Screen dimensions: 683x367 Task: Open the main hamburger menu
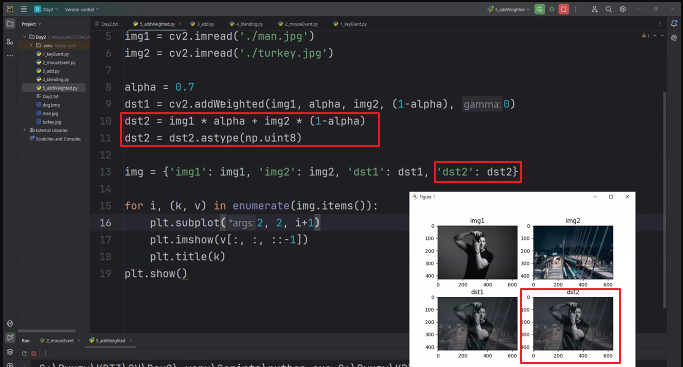point(24,9)
